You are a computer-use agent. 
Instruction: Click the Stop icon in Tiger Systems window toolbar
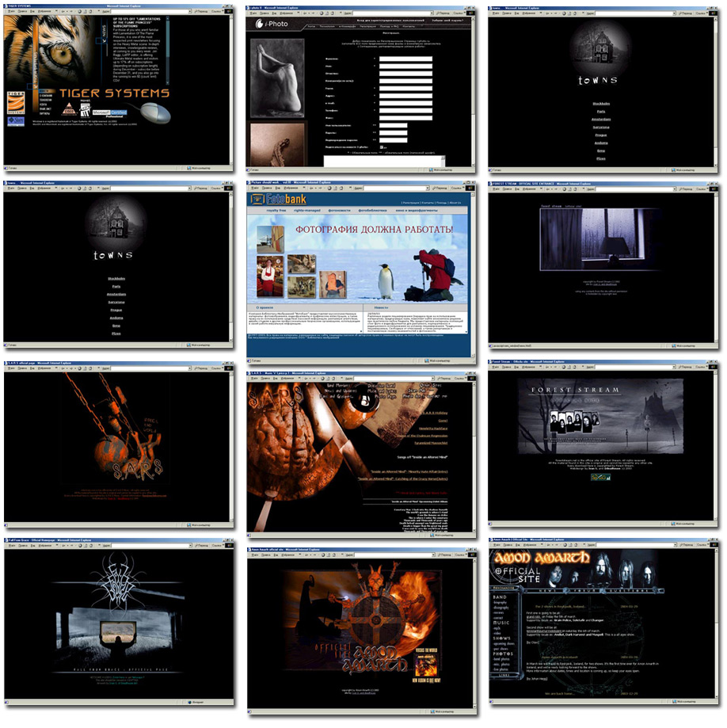pyautogui.click(x=79, y=12)
